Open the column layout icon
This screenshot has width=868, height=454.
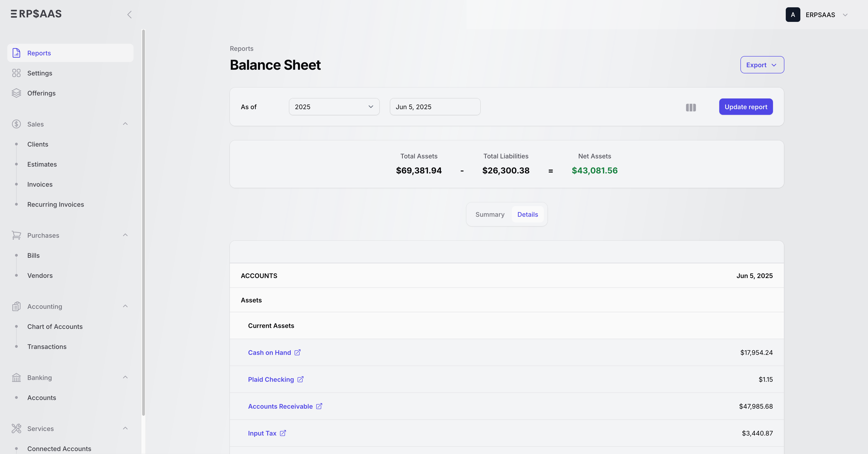coord(691,108)
